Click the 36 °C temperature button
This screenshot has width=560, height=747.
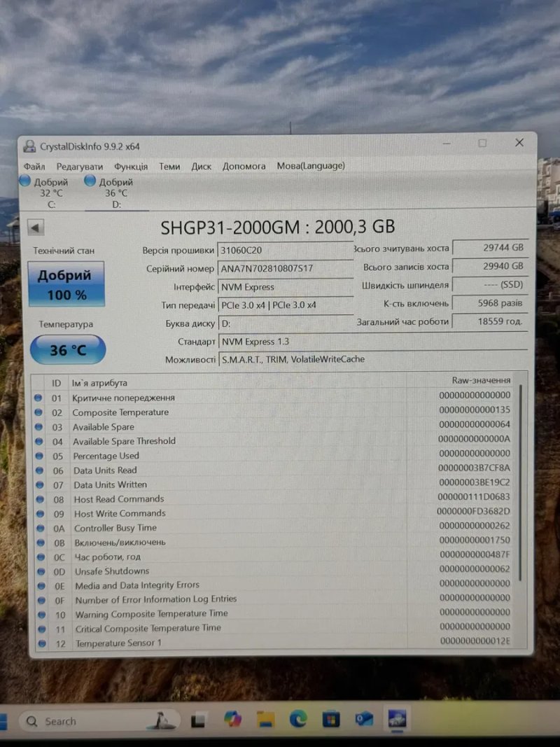click(68, 350)
